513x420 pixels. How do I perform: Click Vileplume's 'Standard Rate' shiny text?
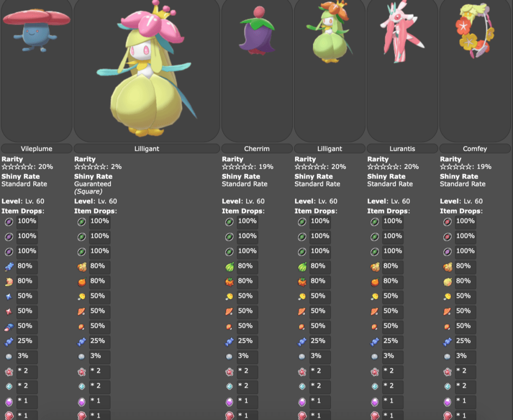click(x=24, y=184)
